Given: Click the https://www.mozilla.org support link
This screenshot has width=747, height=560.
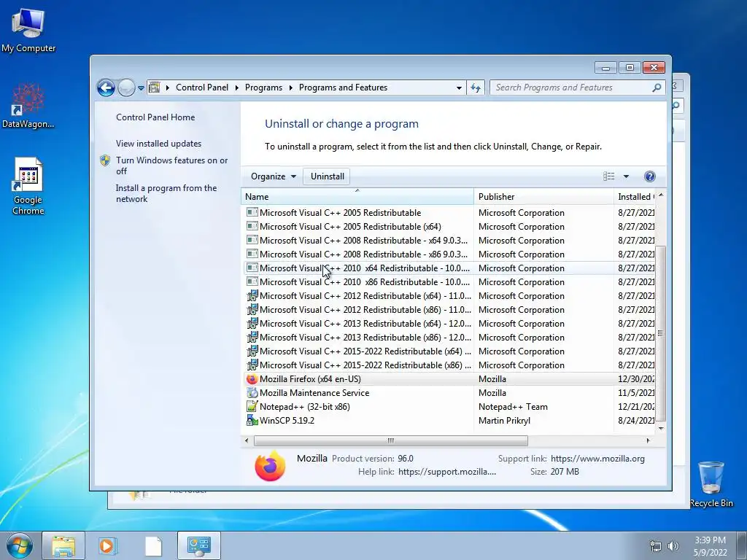Looking at the screenshot, I should [597, 459].
